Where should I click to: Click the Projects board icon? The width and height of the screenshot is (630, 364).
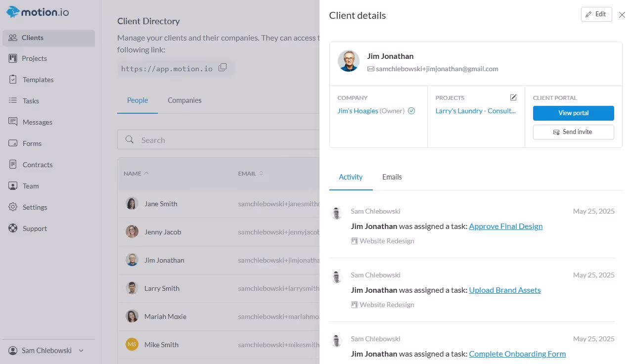(x=13, y=58)
